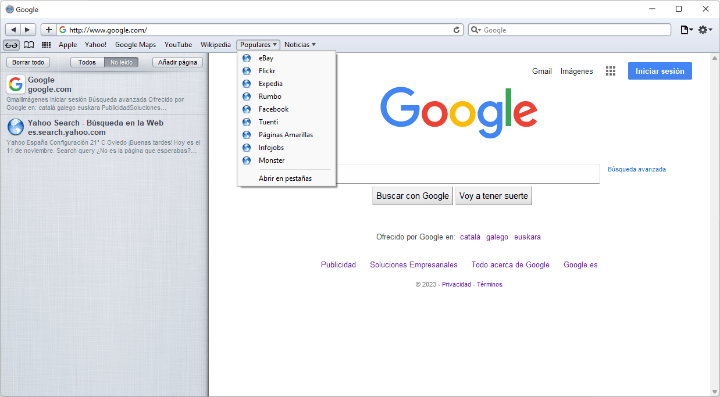Switch Google to català
Viewport: 720px width, 397px height.
point(470,237)
